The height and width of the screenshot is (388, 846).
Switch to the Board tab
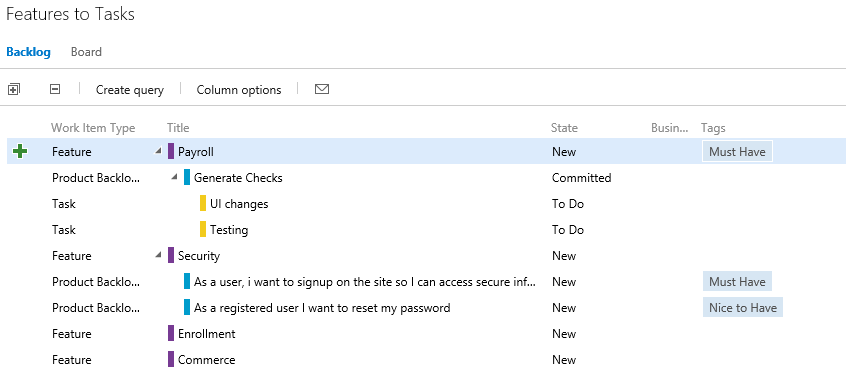(86, 52)
